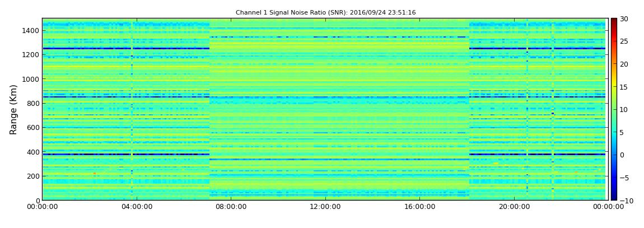Click the 400 range tick label
The height and width of the screenshot is (228, 644).
[33, 152]
